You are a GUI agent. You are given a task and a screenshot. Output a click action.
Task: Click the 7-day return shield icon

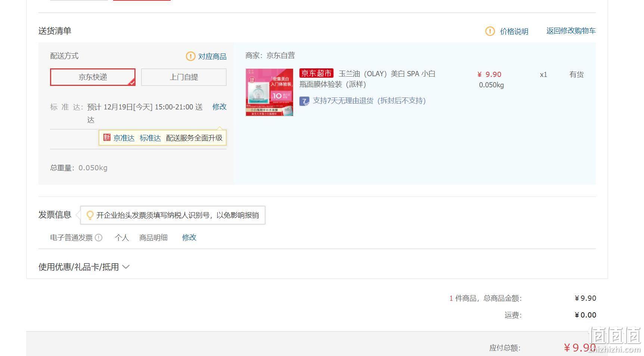(304, 101)
